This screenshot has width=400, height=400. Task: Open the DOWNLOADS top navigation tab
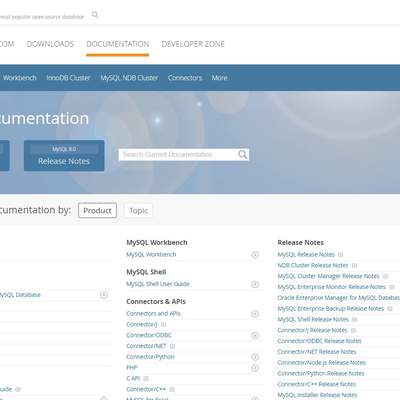pos(50,44)
